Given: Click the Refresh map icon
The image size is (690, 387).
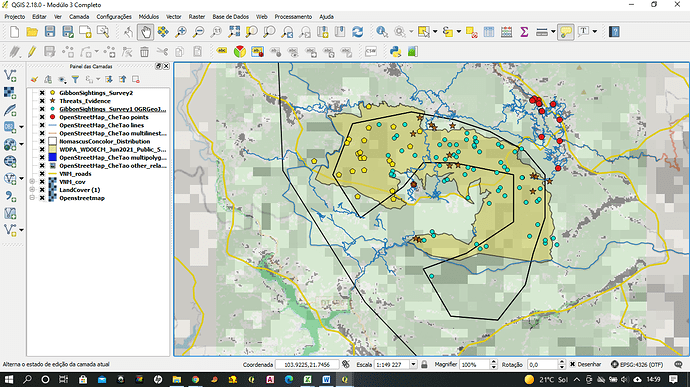Looking at the screenshot, I should click(x=358, y=32).
